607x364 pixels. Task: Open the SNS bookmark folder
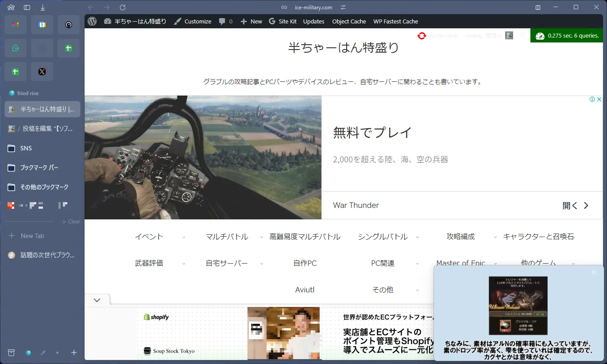coord(43,148)
